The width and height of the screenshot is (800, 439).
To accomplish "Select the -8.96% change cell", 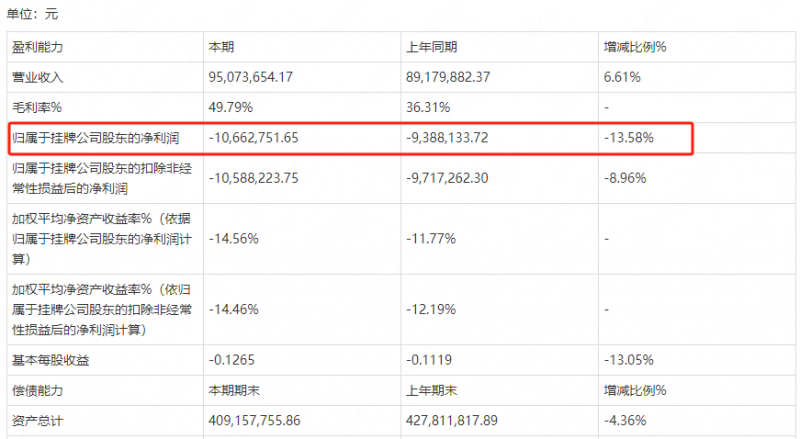I will click(625, 178).
